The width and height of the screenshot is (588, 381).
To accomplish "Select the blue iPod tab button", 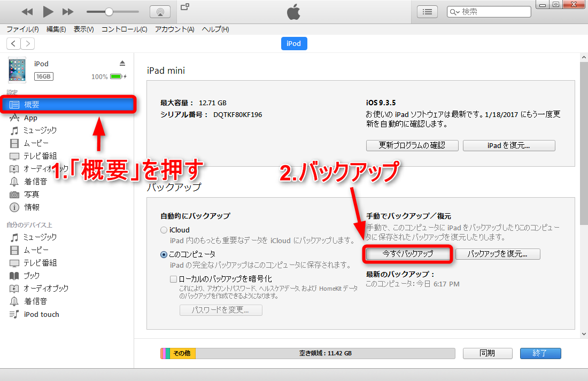I will [294, 43].
